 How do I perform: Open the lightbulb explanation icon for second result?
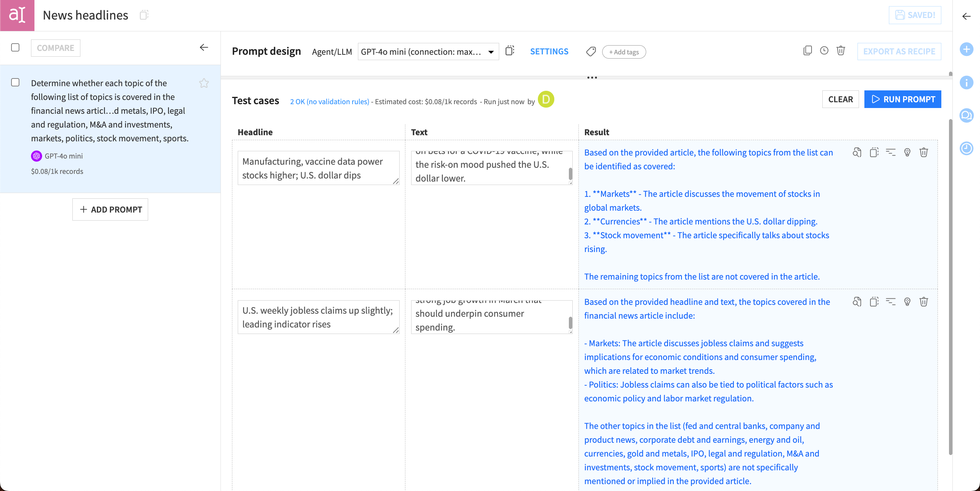[x=907, y=302]
